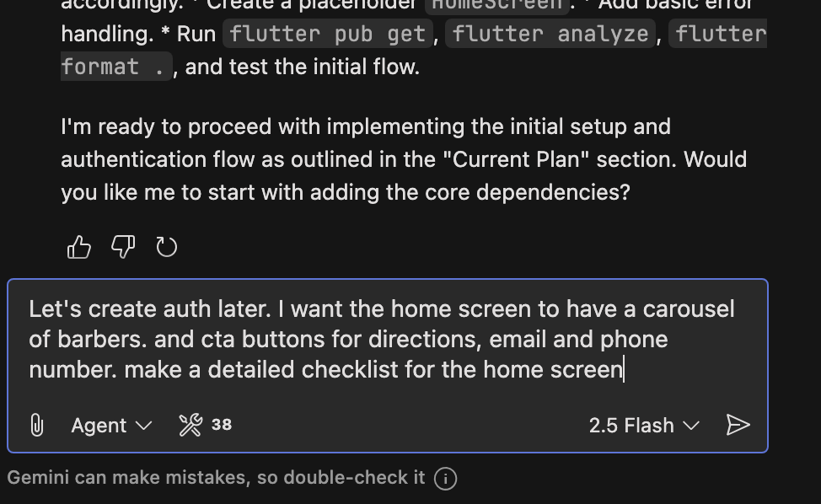The height and width of the screenshot is (504, 821).
Task: Open the 2.5 Flash model dropdown
Action: point(643,426)
